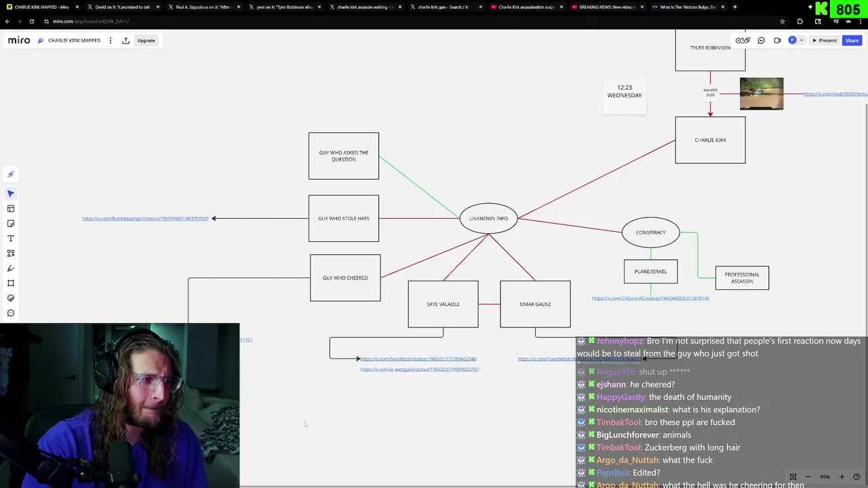Open the comments reactions icon top right
This screenshot has height=488, width=868.
(761, 41)
